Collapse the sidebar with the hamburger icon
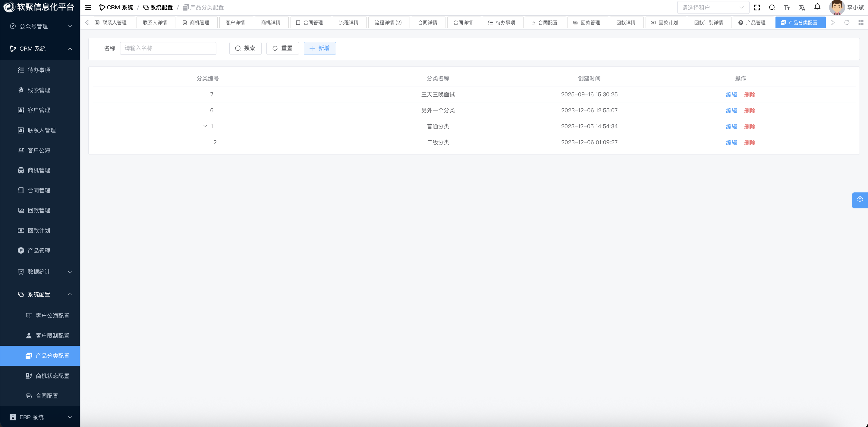The image size is (868, 427). coord(88,8)
